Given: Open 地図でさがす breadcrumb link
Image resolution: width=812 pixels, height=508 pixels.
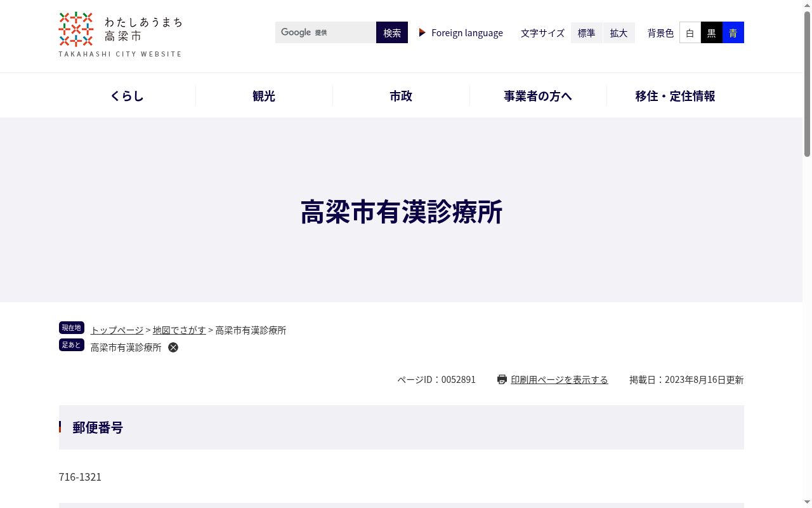Looking at the screenshot, I should (x=180, y=330).
